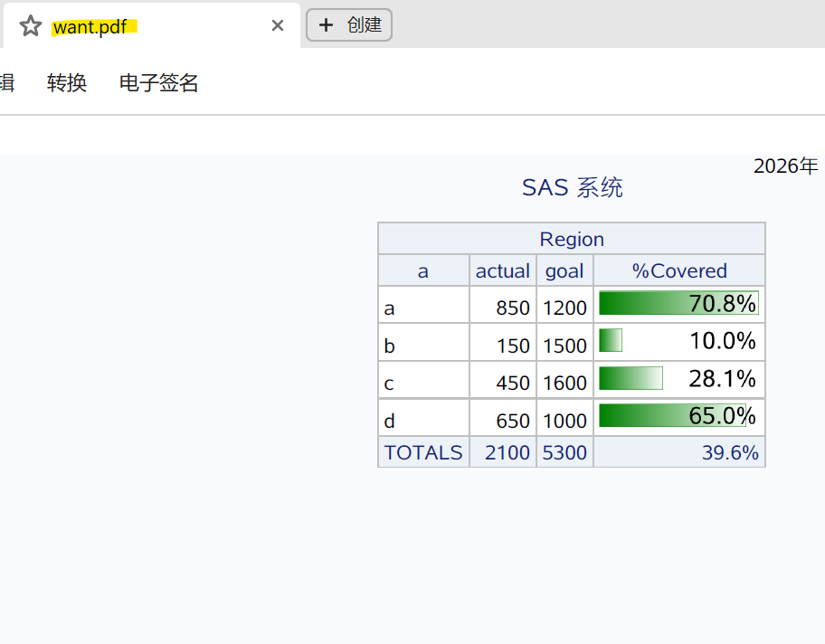825x644 pixels.
Task: Click the 2026年 date text
Action: pyautogui.click(x=786, y=166)
